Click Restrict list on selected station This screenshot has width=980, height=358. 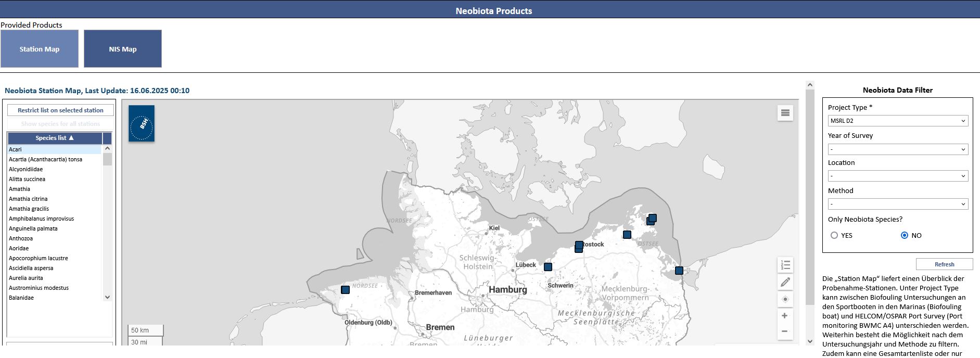click(x=60, y=110)
